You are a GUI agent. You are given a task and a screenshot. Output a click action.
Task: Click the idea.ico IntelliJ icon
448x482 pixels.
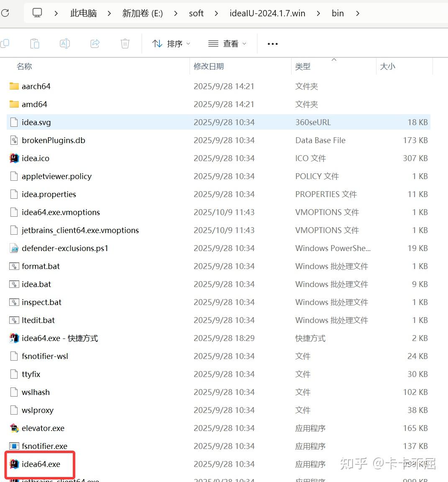pos(14,158)
